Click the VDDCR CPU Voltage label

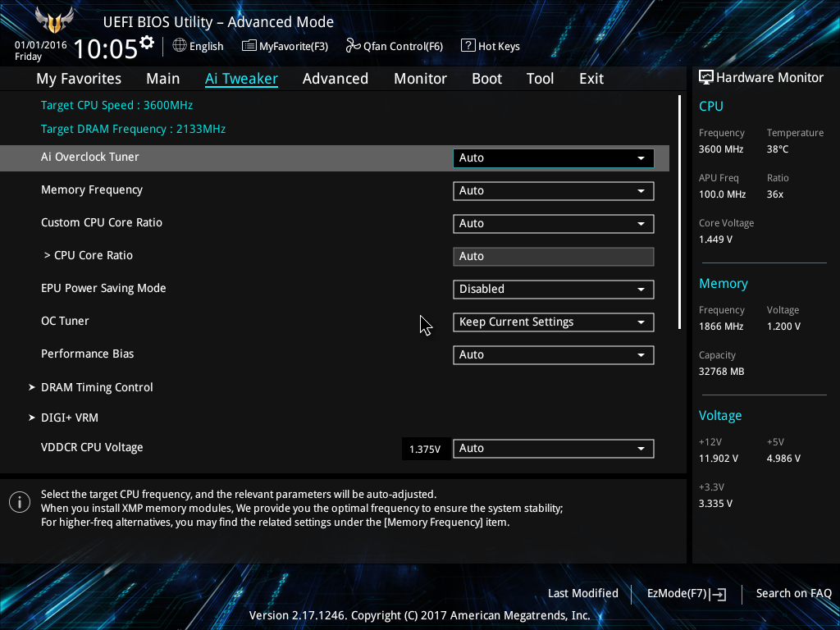pos(92,447)
